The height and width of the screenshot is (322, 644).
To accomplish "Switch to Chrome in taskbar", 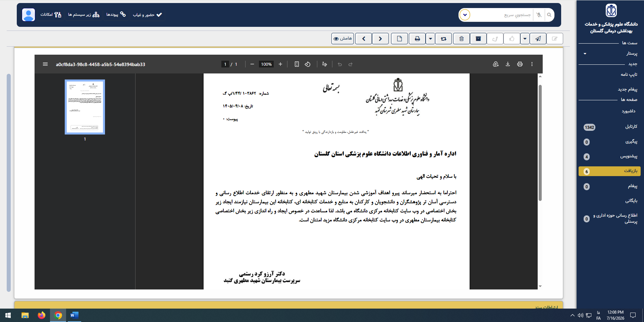I will click(58, 315).
